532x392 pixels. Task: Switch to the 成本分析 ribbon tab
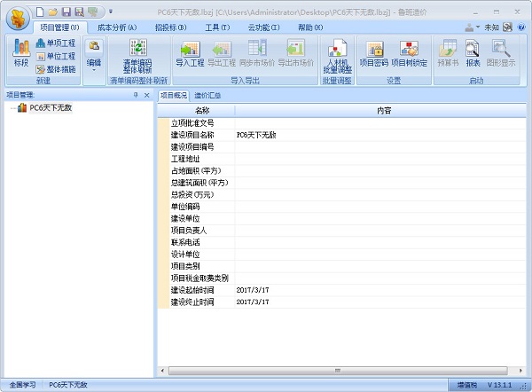coord(117,27)
